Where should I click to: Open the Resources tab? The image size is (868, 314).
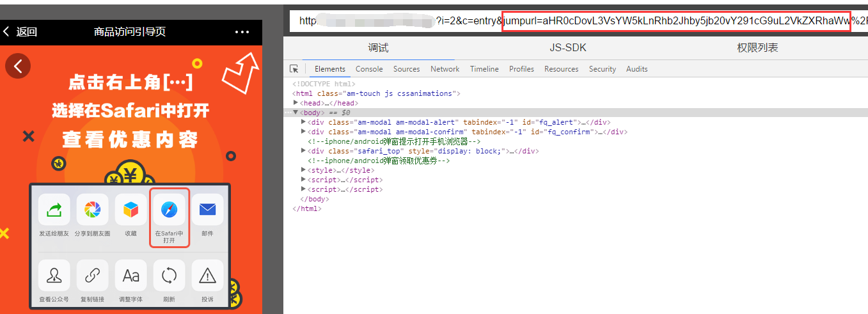pos(562,69)
